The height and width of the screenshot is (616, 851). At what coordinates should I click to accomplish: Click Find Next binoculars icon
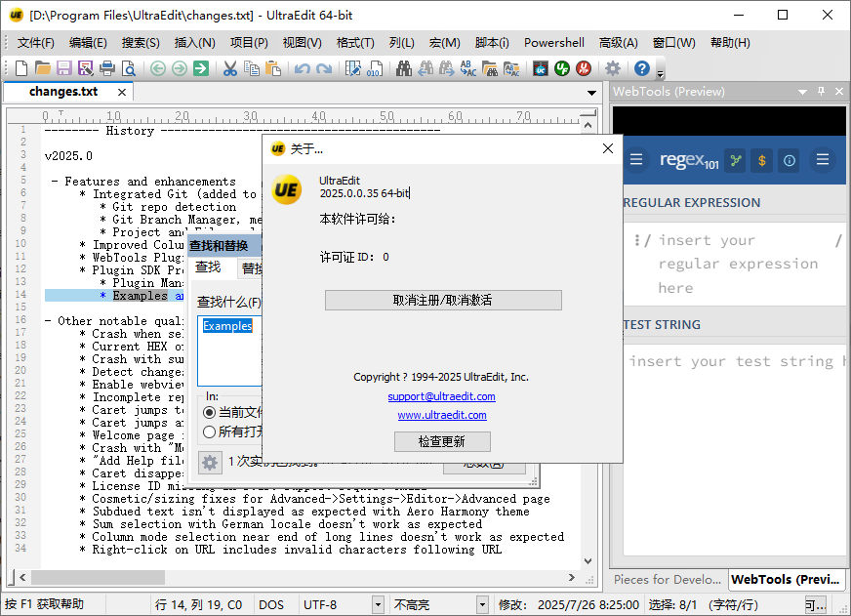[447, 68]
